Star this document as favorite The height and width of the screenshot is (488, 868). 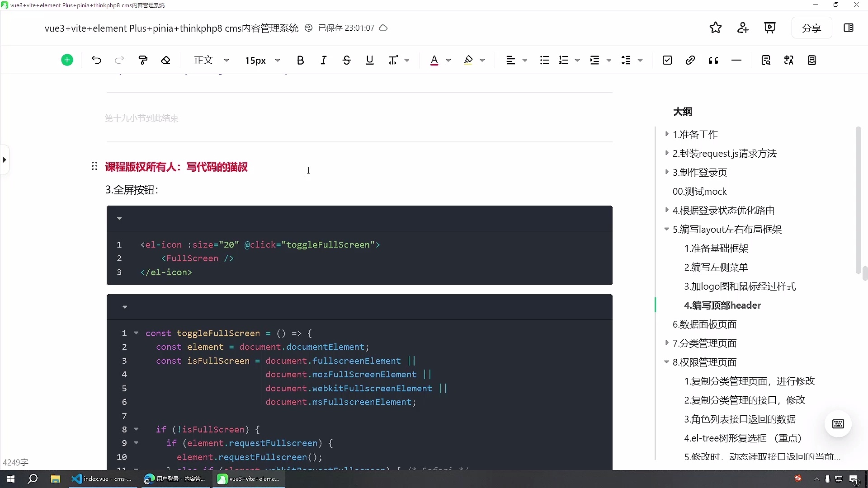click(x=715, y=28)
